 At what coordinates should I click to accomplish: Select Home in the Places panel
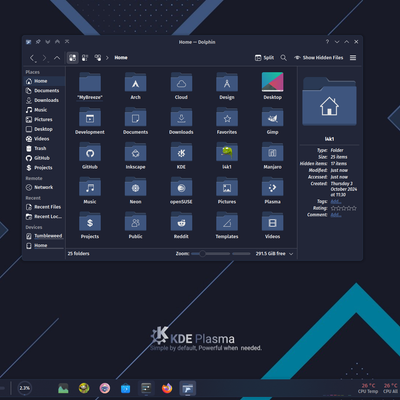(x=44, y=81)
